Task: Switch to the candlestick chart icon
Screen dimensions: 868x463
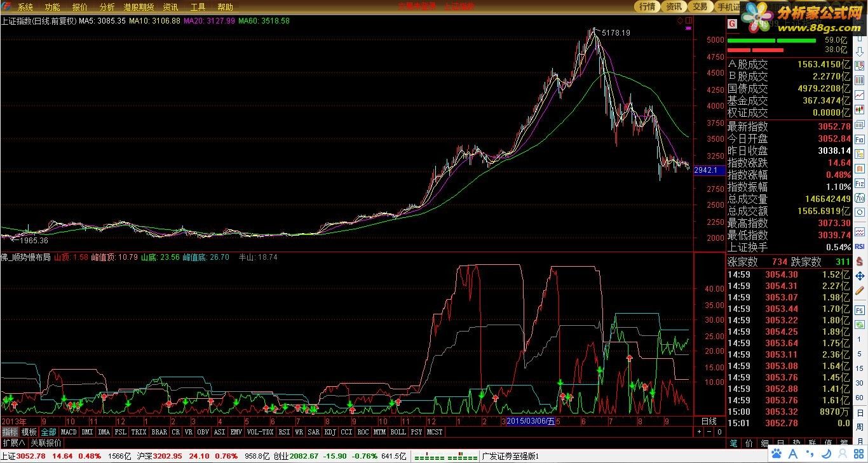Action: [860, 110]
